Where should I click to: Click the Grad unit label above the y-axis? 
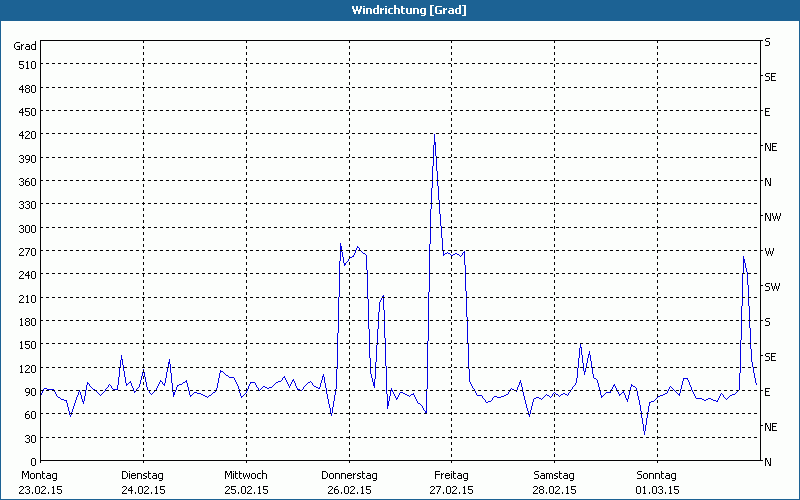25,46
